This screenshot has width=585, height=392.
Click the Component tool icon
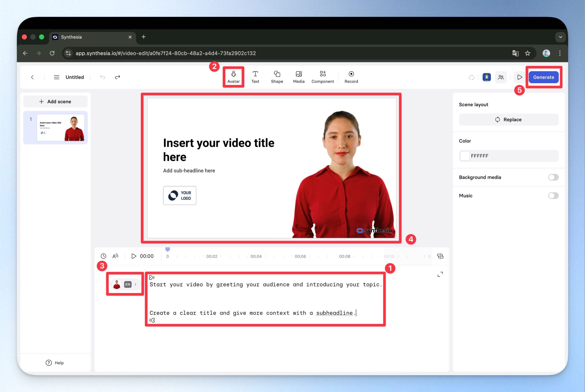tap(322, 77)
